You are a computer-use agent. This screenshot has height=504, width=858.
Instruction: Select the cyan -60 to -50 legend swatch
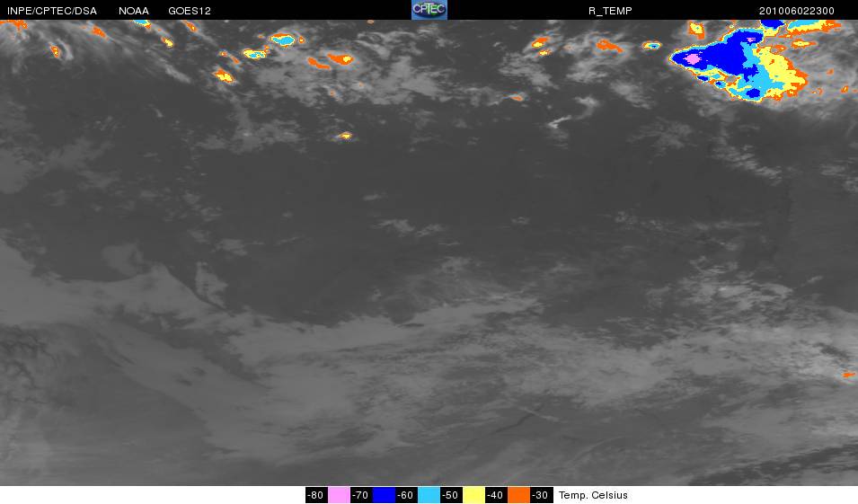(x=429, y=495)
